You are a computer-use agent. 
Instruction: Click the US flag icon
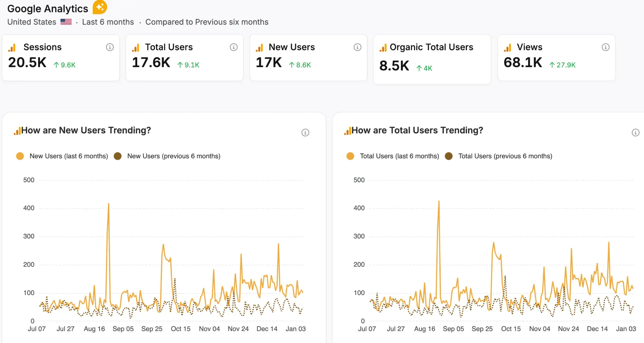pyautogui.click(x=66, y=22)
